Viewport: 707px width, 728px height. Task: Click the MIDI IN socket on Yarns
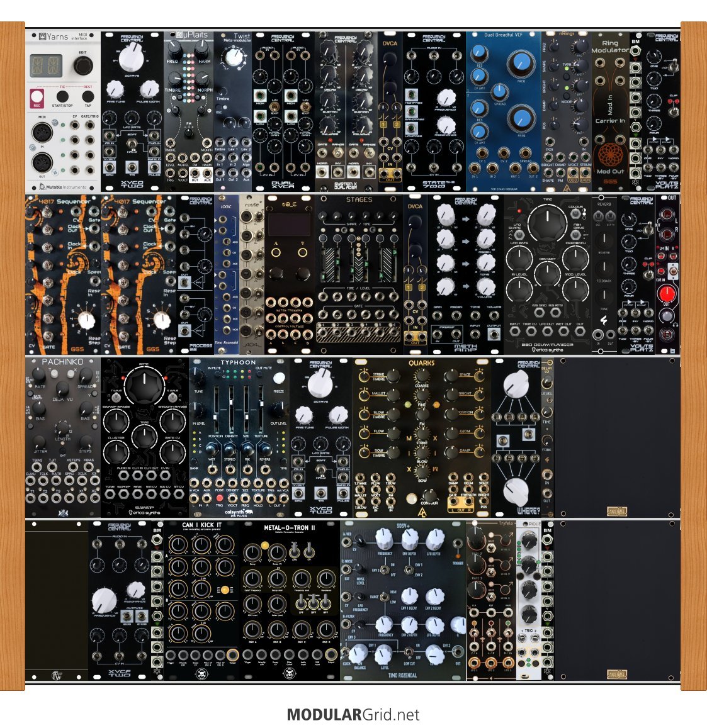coord(42,133)
